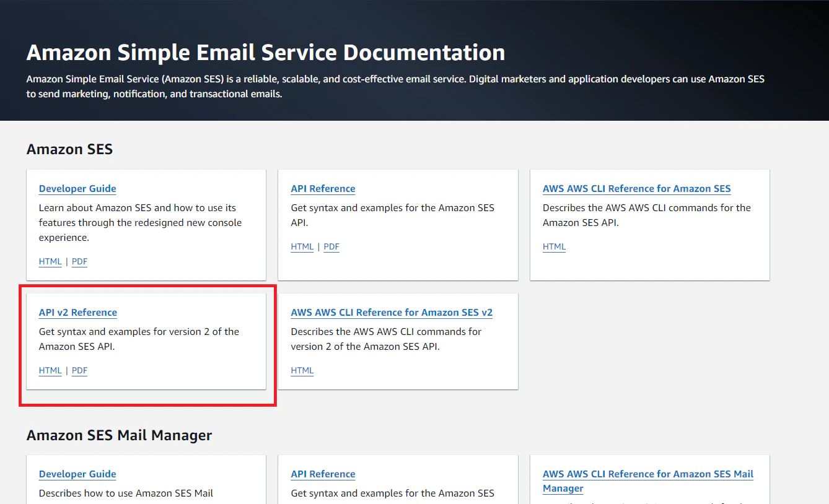Open HTML version of API v2 Reference
The height and width of the screenshot is (504, 829).
[x=50, y=370]
